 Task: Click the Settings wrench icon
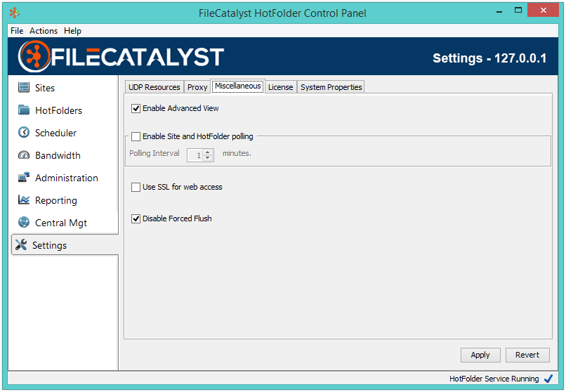[x=21, y=244]
